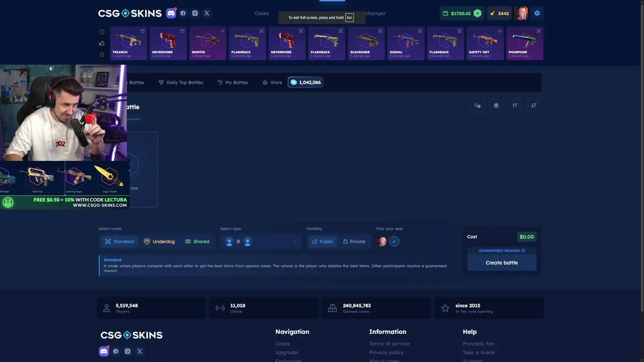Click the green add funds plus icon

click(477, 14)
